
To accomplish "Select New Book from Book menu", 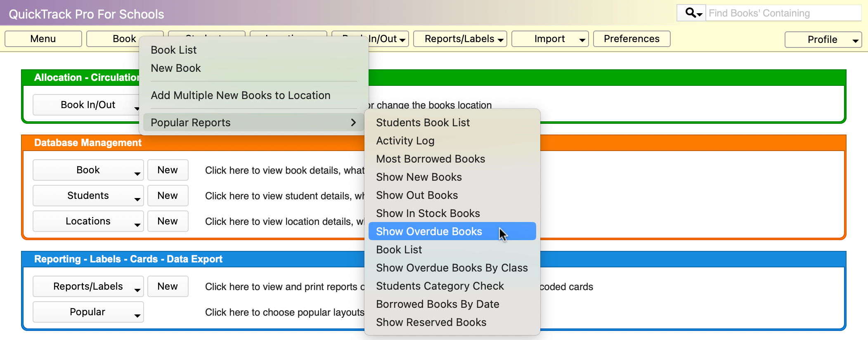I will pos(175,68).
